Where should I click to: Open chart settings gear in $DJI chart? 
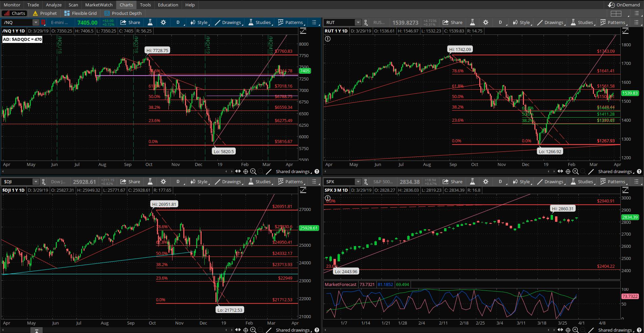click(163, 182)
